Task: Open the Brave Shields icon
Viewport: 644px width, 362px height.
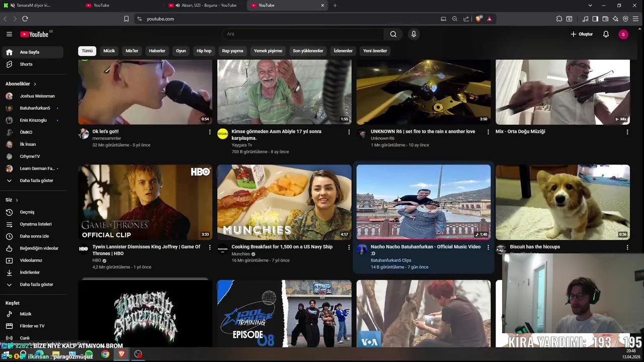Action: (x=479, y=19)
